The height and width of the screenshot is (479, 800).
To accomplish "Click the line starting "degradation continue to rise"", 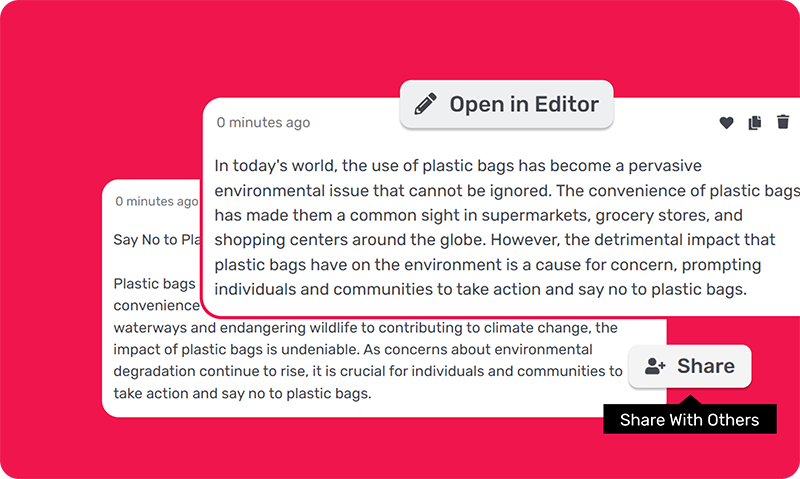I will tap(367, 372).
